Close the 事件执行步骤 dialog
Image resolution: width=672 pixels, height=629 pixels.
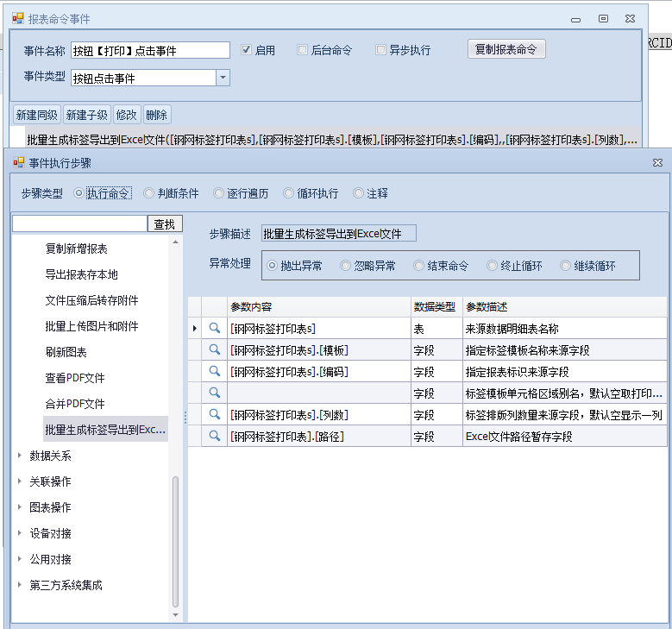pos(657,162)
